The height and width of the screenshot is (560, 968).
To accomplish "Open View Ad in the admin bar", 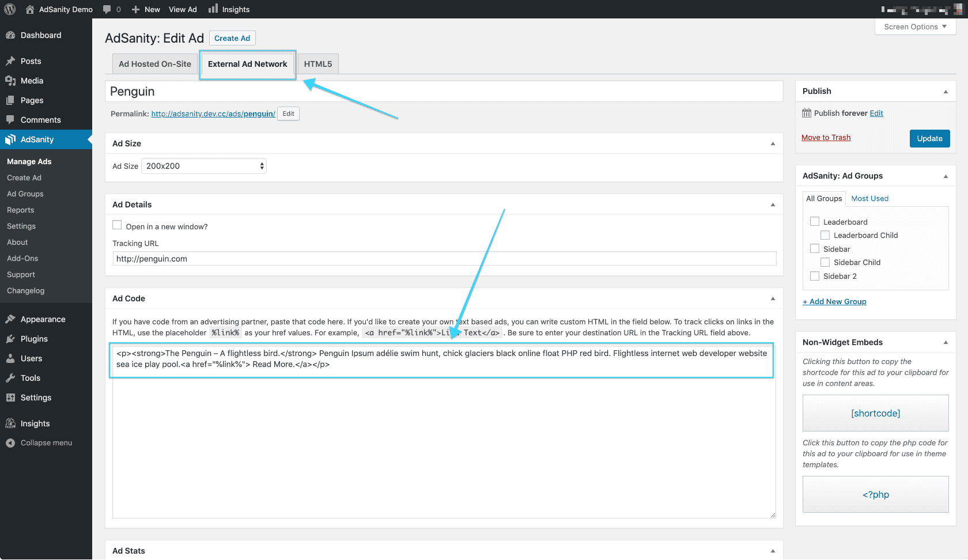I will pos(183,9).
